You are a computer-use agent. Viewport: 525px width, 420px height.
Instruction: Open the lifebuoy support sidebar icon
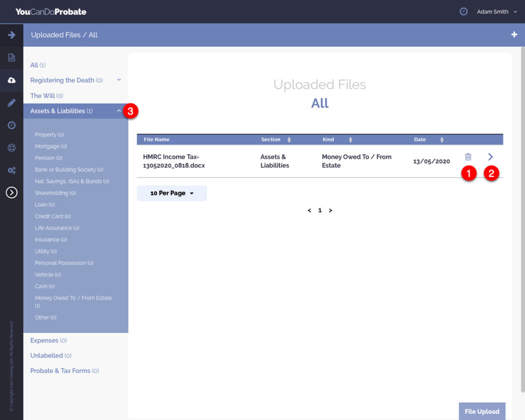pyautogui.click(x=11, y=148)
